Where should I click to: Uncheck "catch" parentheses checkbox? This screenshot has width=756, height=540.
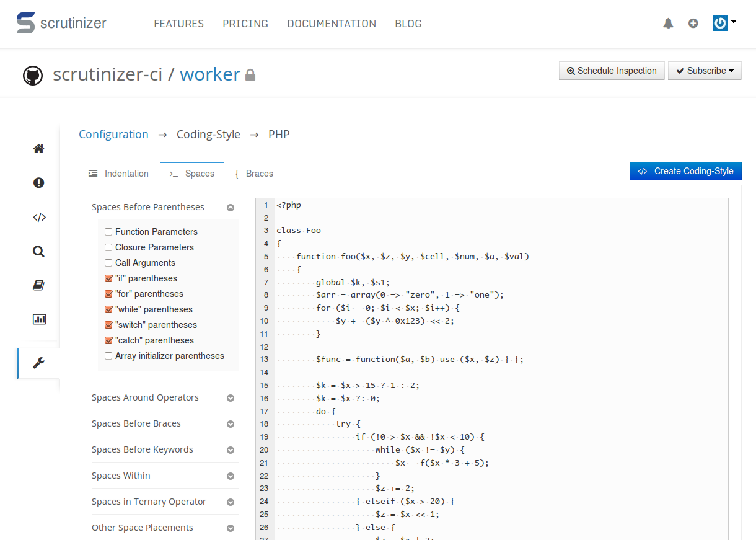coord(108,340)
